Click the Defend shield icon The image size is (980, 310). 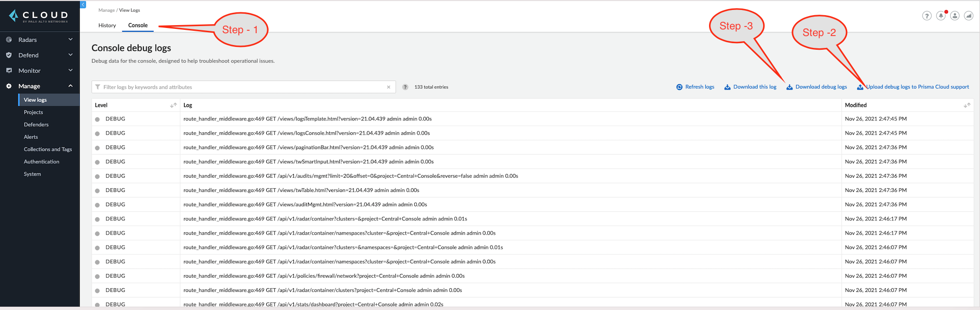(9, 55)
